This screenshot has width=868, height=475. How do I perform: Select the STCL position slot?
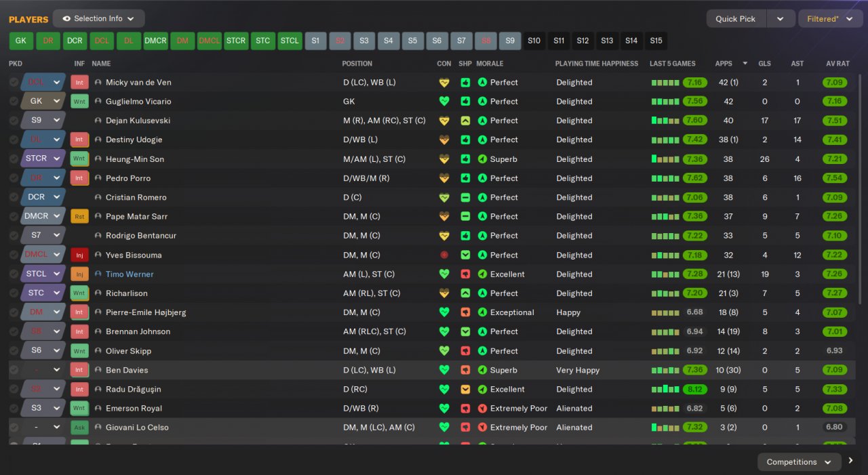(x=290, y=41)
